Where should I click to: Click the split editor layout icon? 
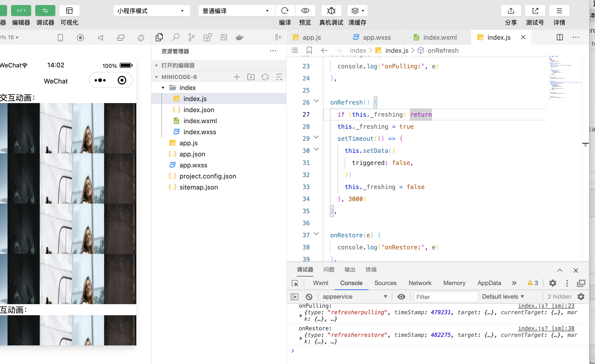[x=560, y=37]
